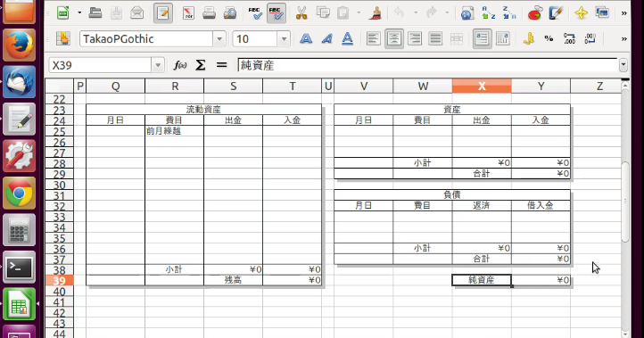Select column header Q
Image resolution: width=644 pixels, height=338 pixels.
115,87
